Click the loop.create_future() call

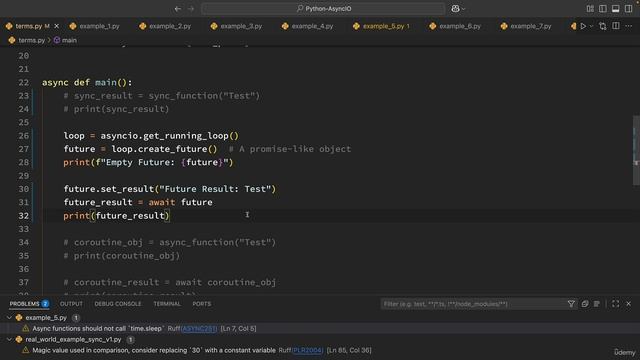coord(164,149)
